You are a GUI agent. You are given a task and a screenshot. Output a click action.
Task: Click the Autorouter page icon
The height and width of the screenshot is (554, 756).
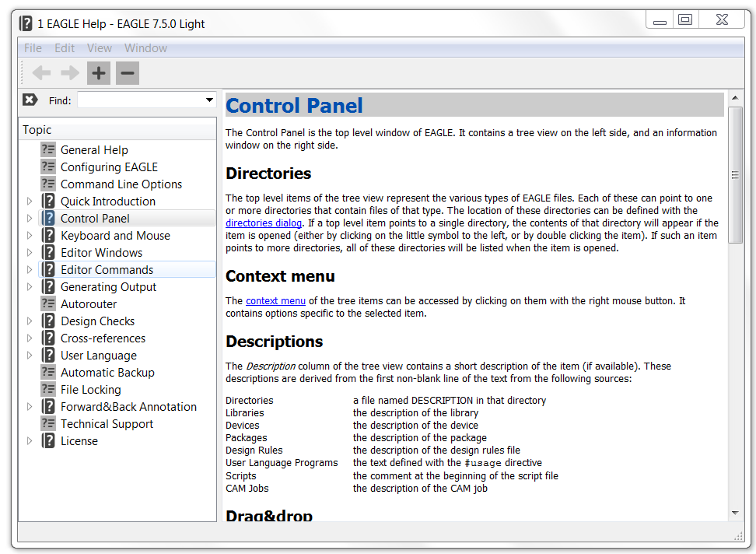pyautogui.click(x=48, y=303)
